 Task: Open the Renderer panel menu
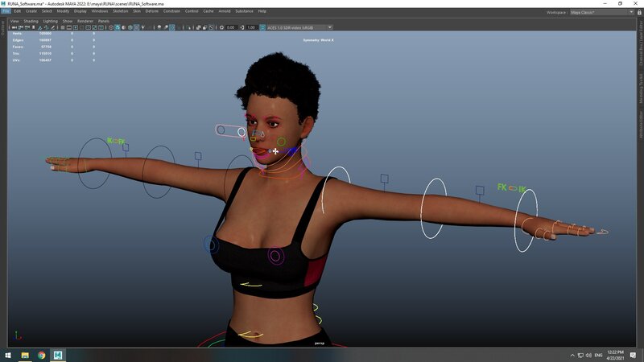click(x=85, y=21)
